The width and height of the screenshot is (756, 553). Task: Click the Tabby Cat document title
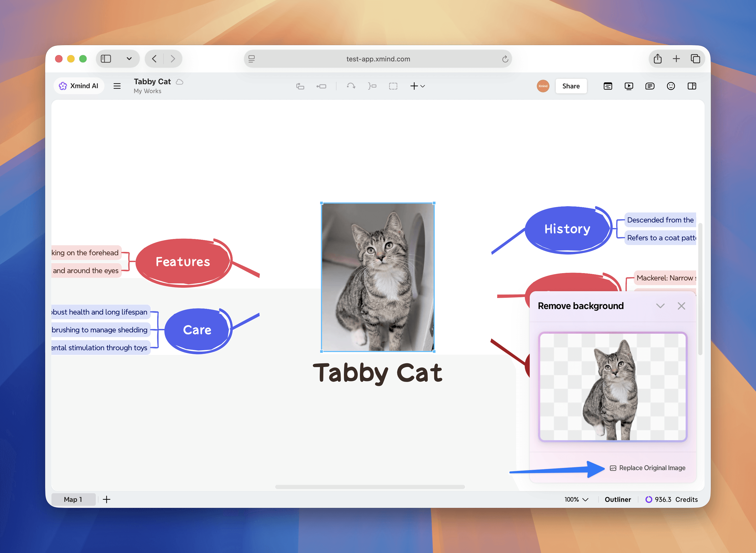pos(153,82)
